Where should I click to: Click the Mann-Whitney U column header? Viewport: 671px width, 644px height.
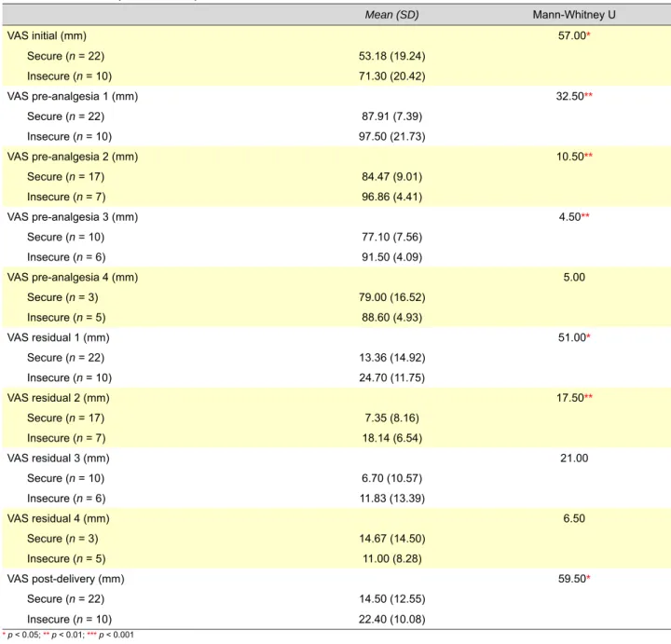click(574, 15)
